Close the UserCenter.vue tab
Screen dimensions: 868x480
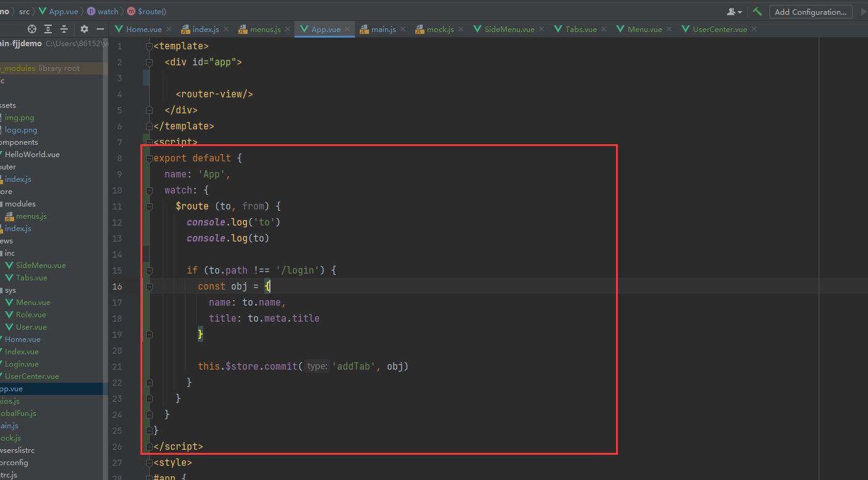[x=754, y=29]
